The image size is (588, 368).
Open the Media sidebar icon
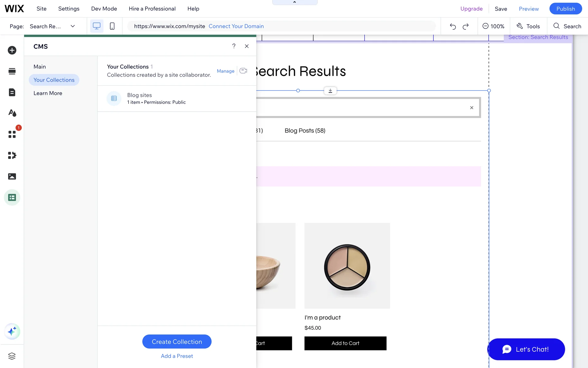point(12,176)
